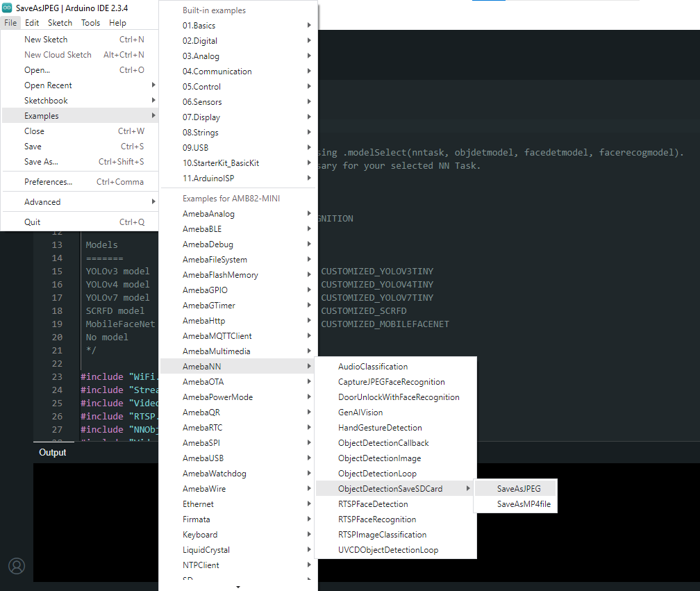Choose Save As... entry
The image size is (700, 591).
coord(80,161)
